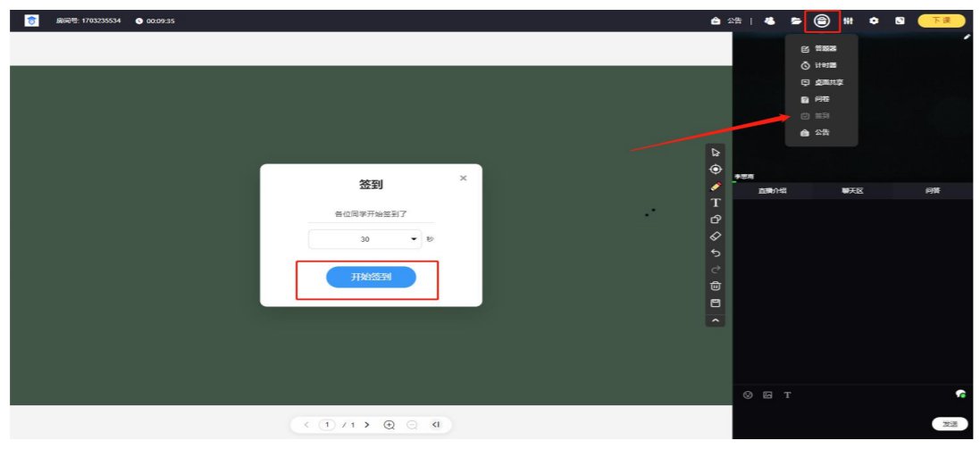Viewport: 980px width, 449px height.
Task: Open the equalizer device settings icon
Action: click(848, 21)
